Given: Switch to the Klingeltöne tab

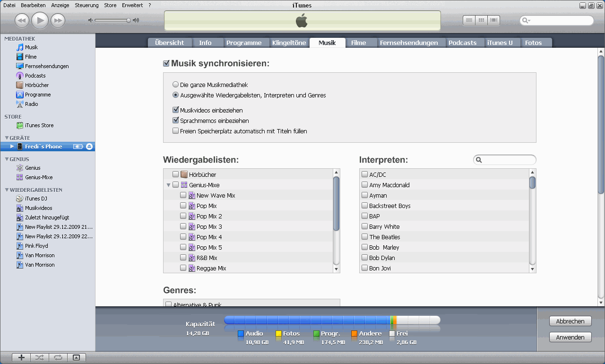Looking at the screenshot, I should [288, 43].
